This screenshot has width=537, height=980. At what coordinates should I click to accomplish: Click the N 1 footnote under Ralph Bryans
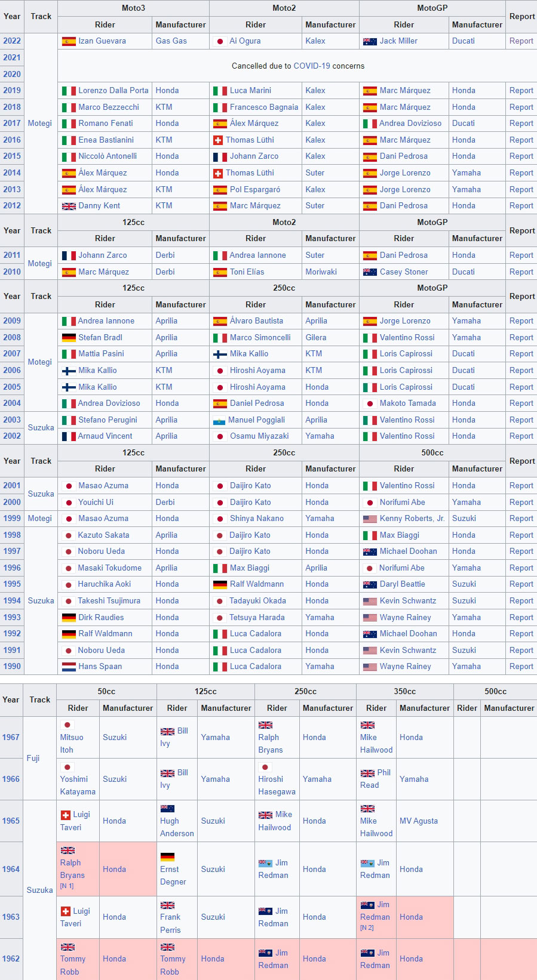tap(67, 886)
